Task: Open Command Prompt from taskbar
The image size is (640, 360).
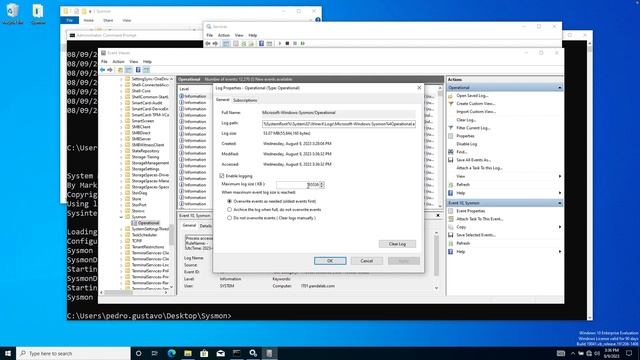Action: (x=237, y=353)
